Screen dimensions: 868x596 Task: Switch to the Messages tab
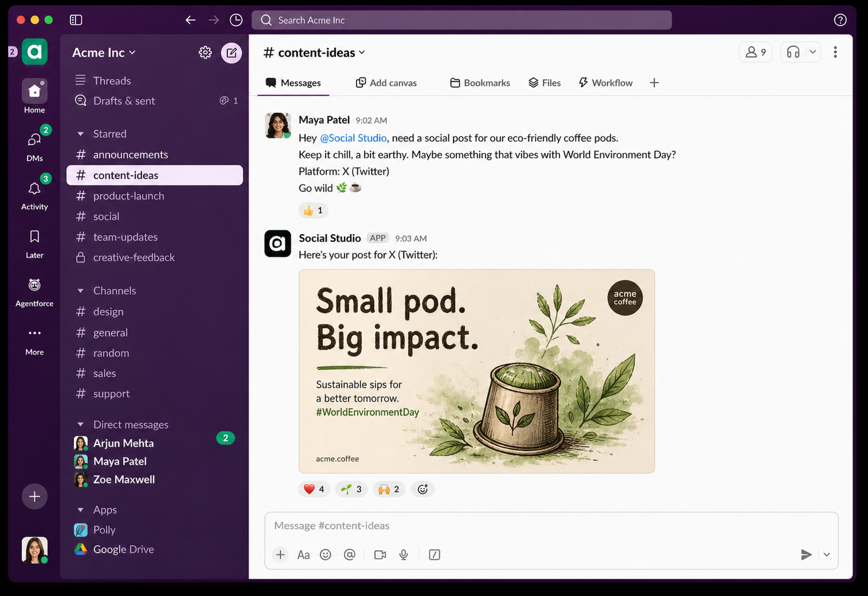[294, 83]
